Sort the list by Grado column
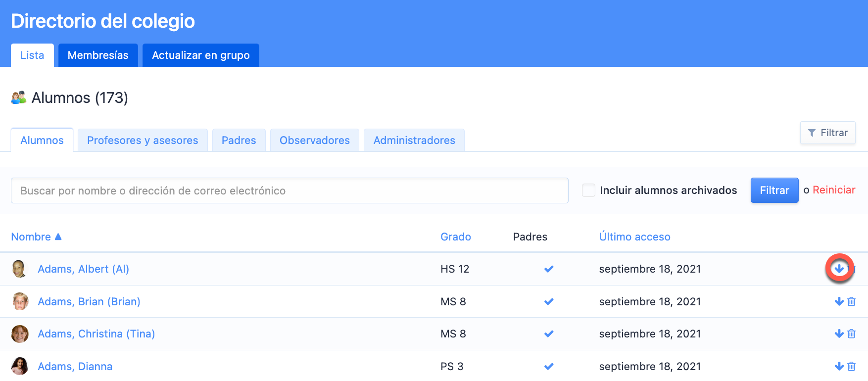The width and height of the screenshot is (868, 381). coord(455,237)
